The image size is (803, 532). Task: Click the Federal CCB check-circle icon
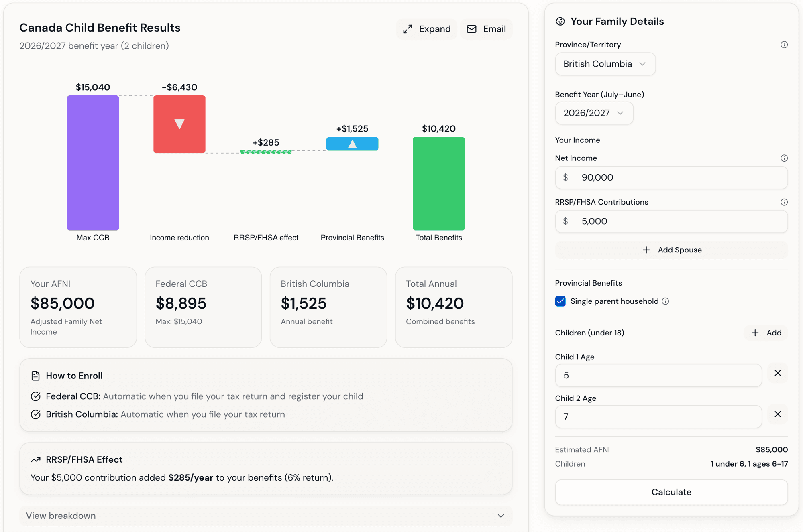pyautogui.click(x=36, y=396)
